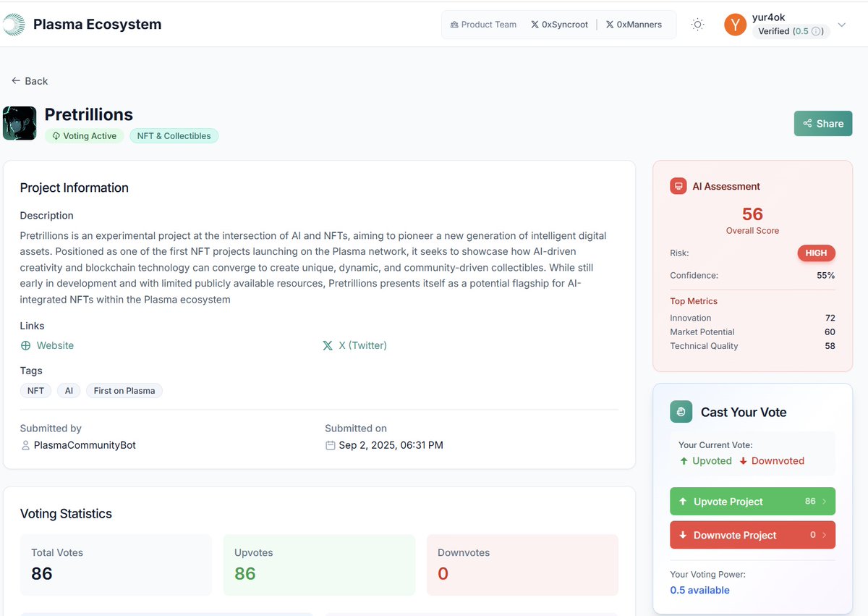This screenshot has height=616, width=868.
Task: Toggle the sun light/dark theme icon
Action: coord(697,25)
